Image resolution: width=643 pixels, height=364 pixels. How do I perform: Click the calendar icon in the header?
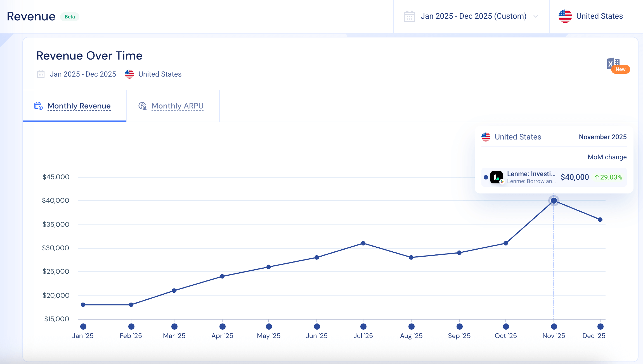pos(409,16)
